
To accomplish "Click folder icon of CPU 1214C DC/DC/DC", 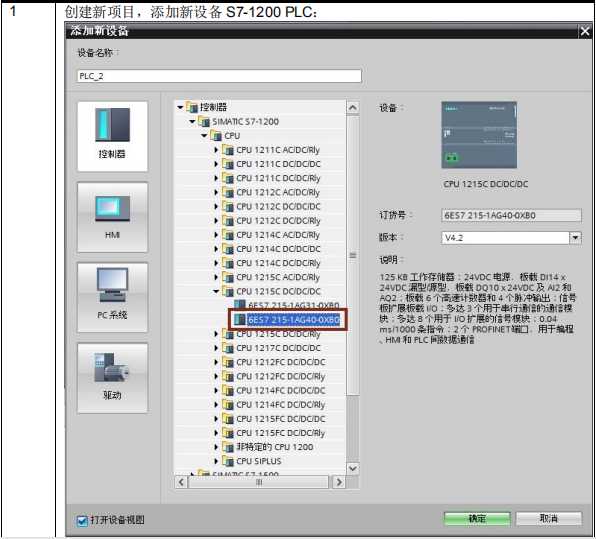I will (228, 249).
